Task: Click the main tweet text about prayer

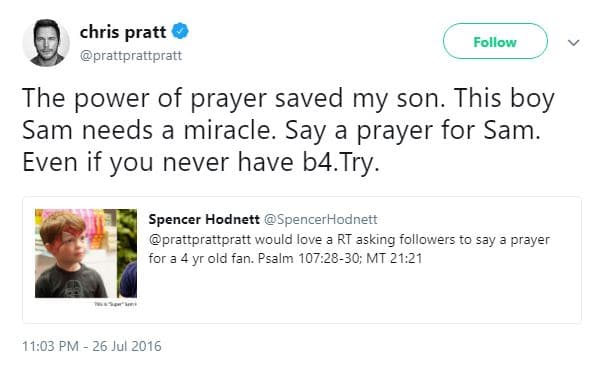Action: tap(288, 130)
